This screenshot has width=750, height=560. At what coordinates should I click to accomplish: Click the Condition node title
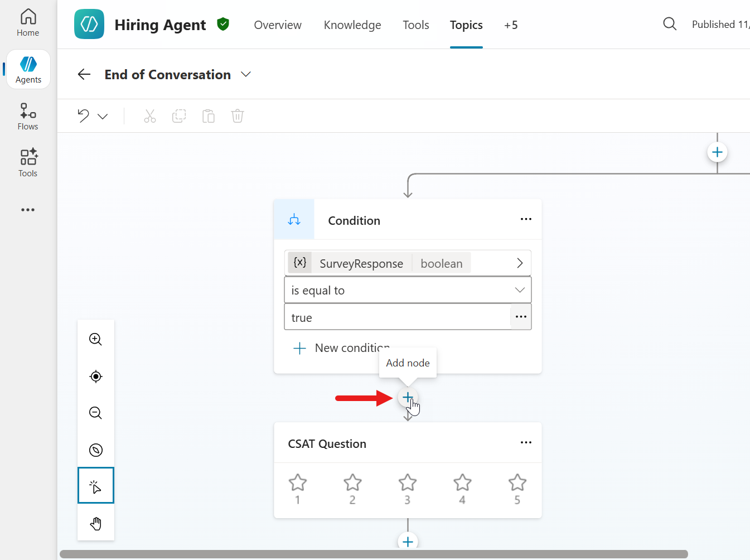point(354,220)
